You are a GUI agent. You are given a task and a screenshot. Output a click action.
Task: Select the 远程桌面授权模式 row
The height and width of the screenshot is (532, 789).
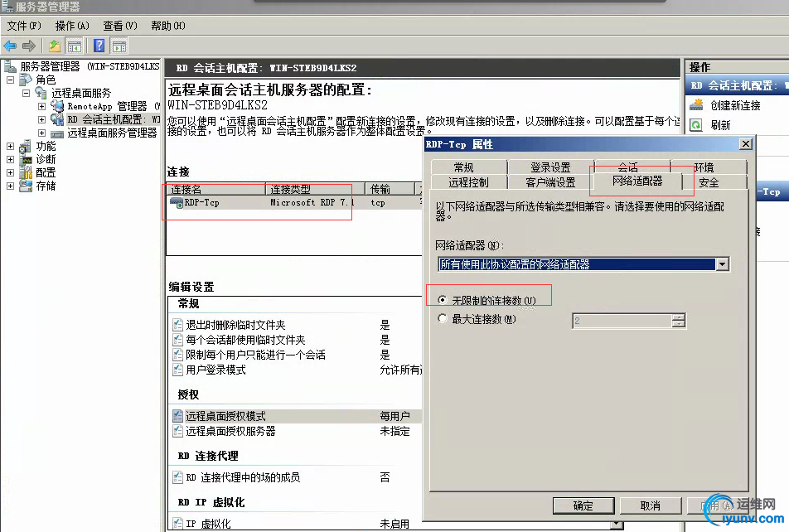pos(296,416)
